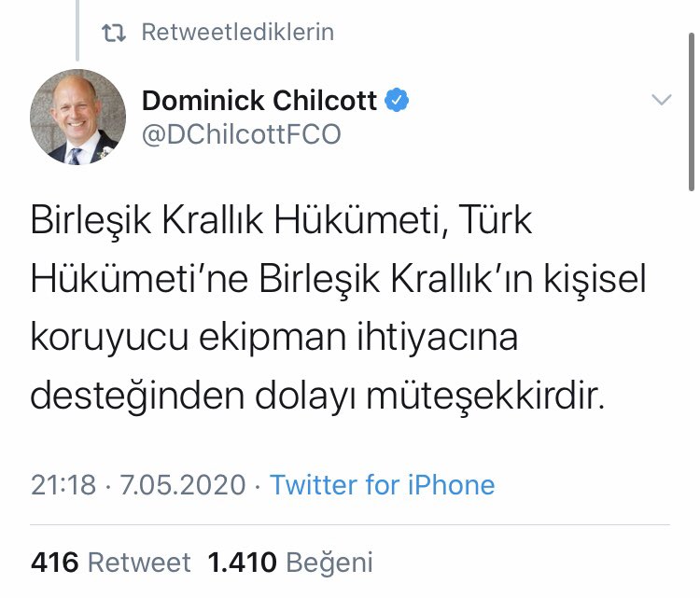This screenshot has width=700, height=598.
Task: Click the blue verified badge
Action: (399, 100)
